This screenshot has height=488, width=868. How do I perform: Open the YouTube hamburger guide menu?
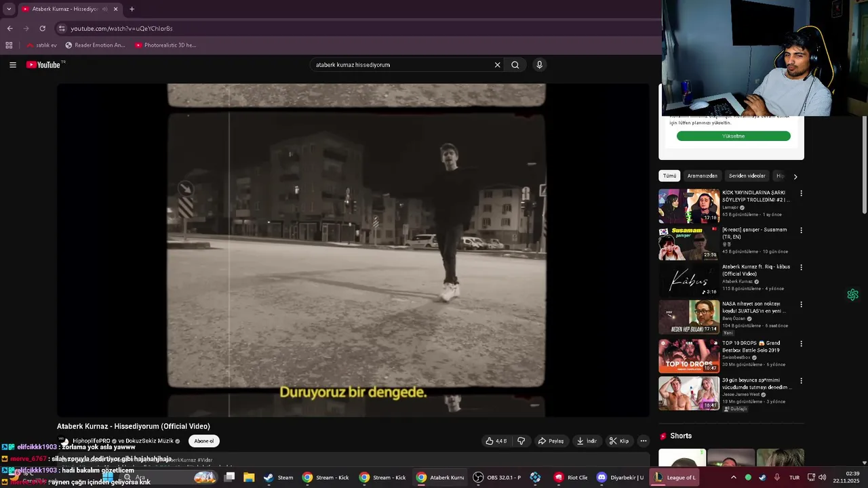(13, 65)
